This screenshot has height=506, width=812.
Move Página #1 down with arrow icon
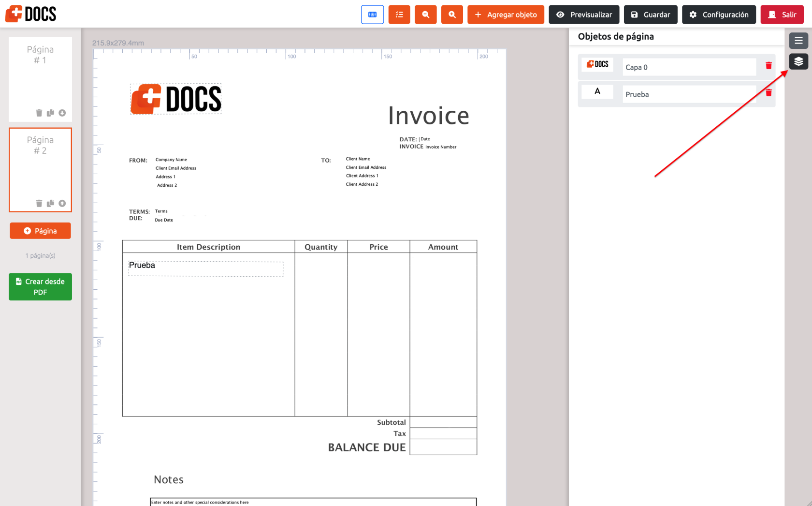tap(62, 113)
